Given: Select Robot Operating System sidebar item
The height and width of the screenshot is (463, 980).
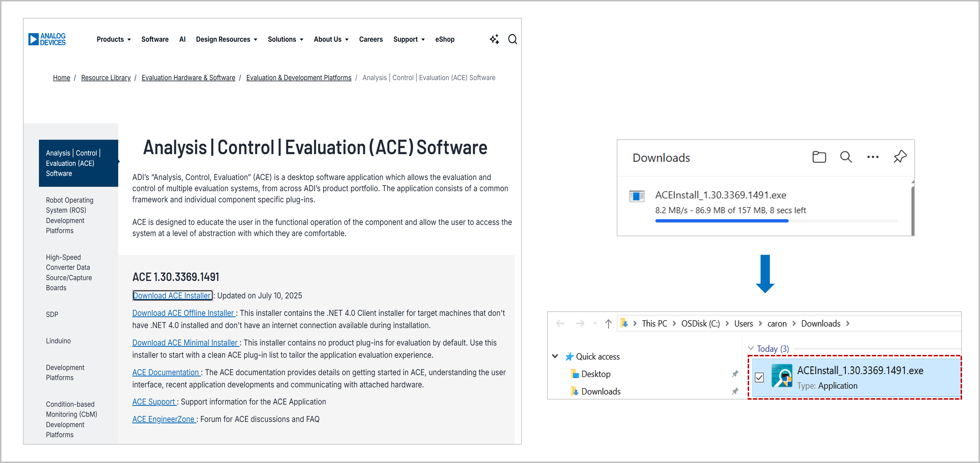Looking at the screenshot, I should point(70,215).
